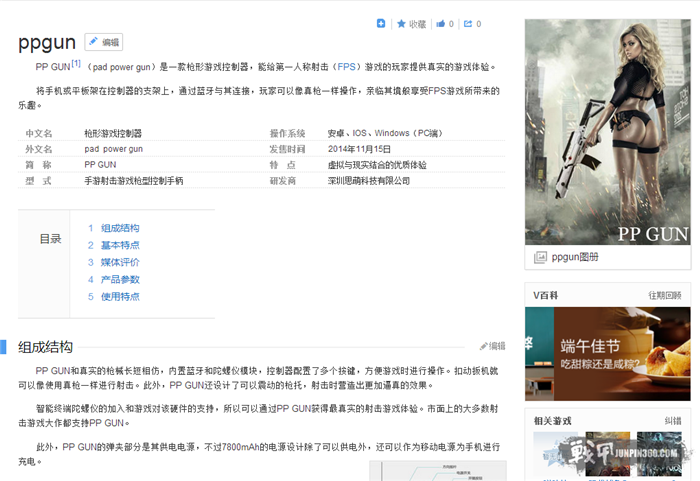Jump to 产品参数 in table of contents

[x=120, y=279]
